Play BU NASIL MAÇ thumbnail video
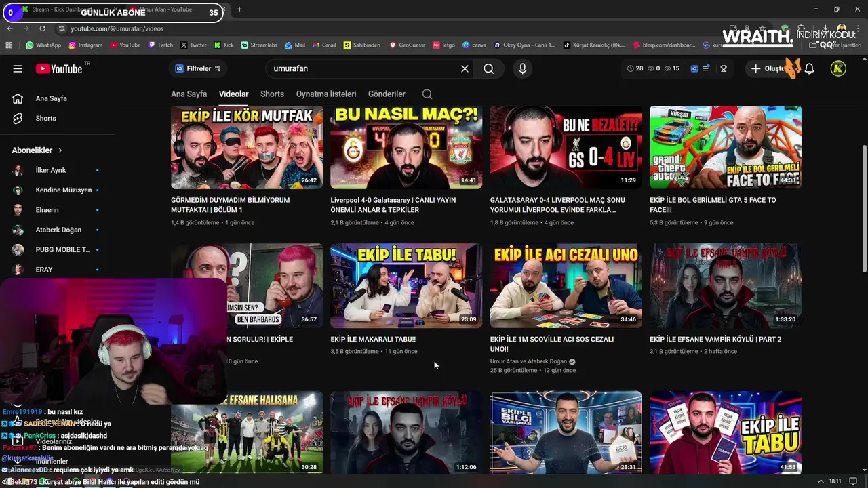 pyautogui.click(x=406, y=147)
